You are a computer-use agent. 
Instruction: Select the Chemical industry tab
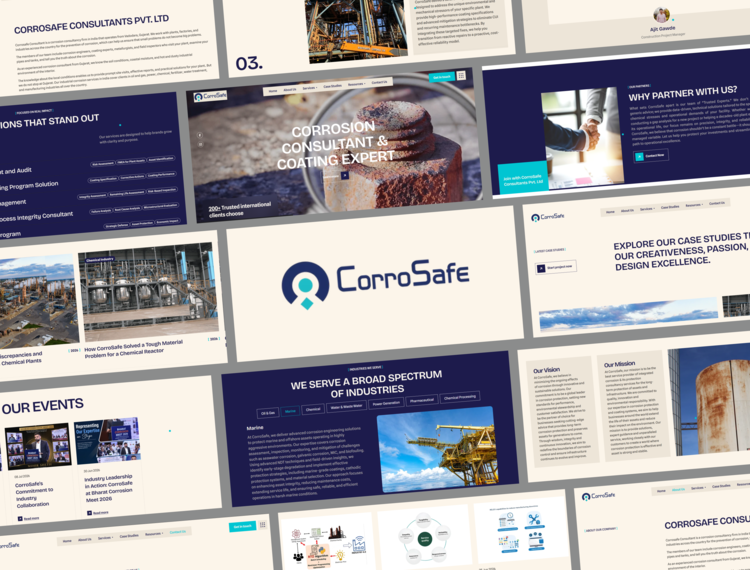pyautogui.click(x=313, y=409)
